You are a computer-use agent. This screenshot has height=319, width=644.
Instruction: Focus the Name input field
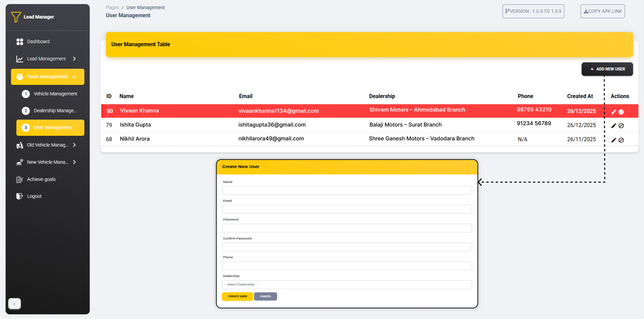click(347, 191)
